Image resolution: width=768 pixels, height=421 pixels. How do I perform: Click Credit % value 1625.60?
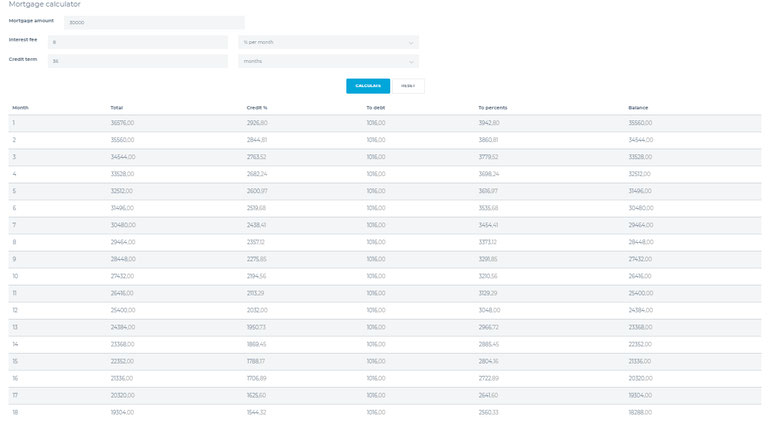[x=256, y=396]
